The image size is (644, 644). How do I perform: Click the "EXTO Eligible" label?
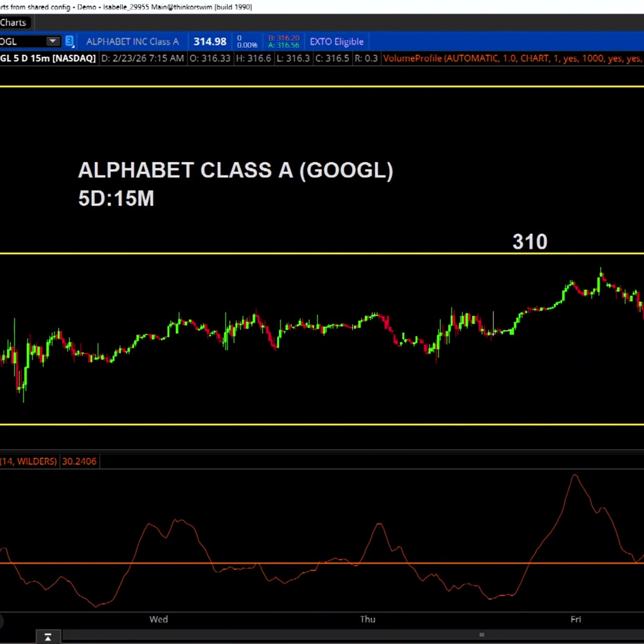[x=337, y=42]
